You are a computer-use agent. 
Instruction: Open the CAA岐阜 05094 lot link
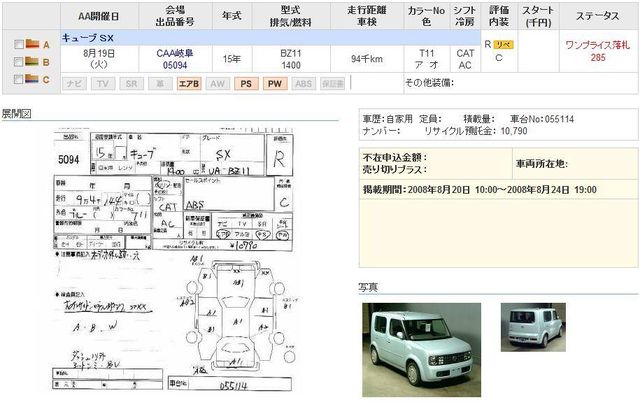tap(176, 57)
